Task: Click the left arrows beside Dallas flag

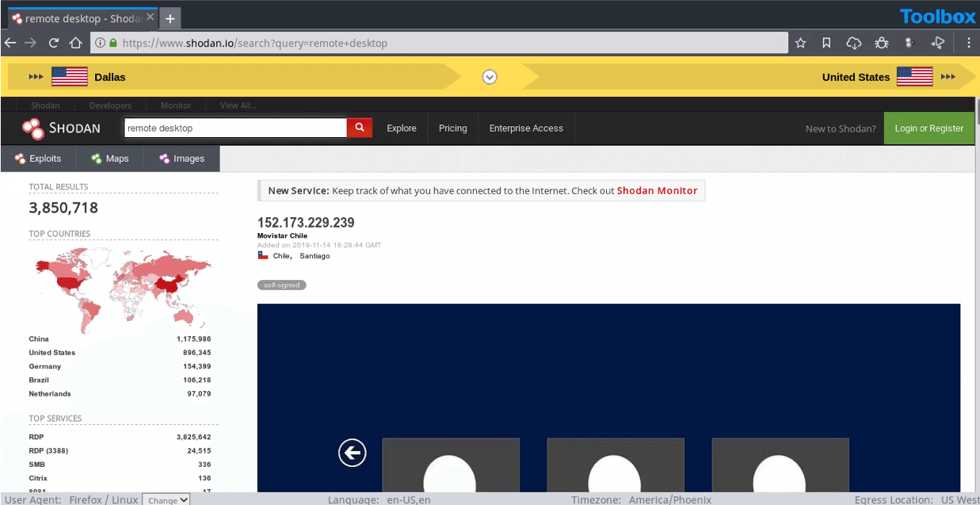Action: click(36, 77)
